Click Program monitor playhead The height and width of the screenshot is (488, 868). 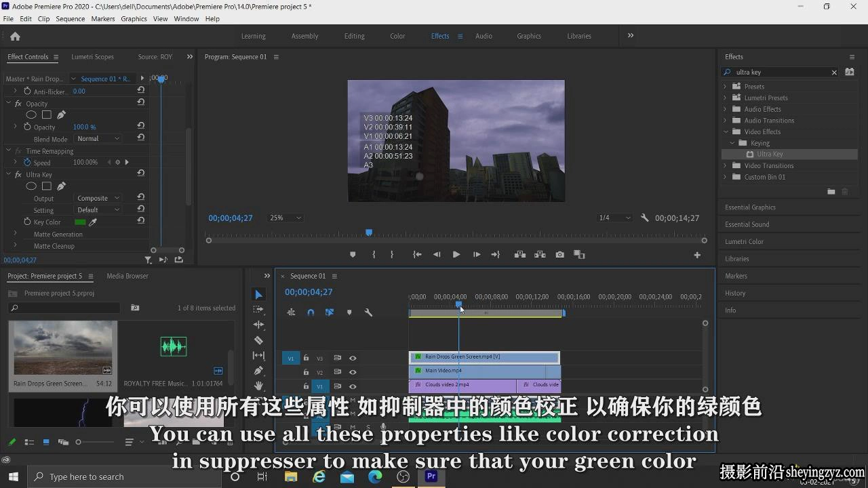click(x=369, y=232)
